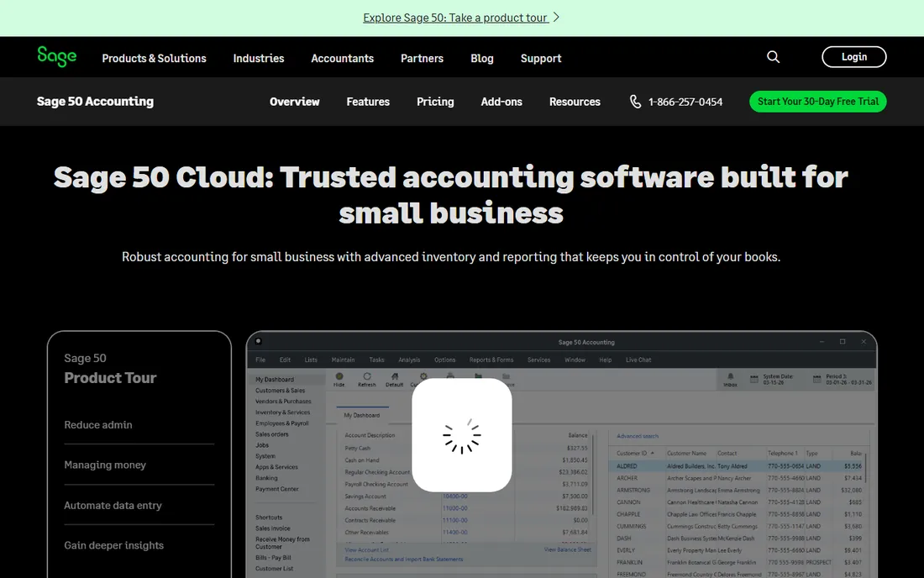Select Automate data entry tour step

(113, 506)
